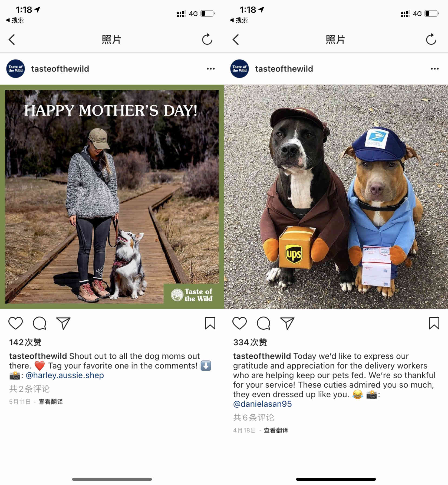Like the delivery dogs post with heart icon
The height and width of the screenshot is (485, 448).
(x=240, y=323)
